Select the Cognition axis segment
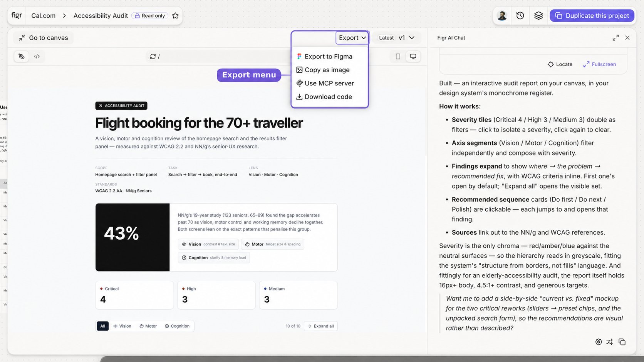 click(x=177, y=326)
